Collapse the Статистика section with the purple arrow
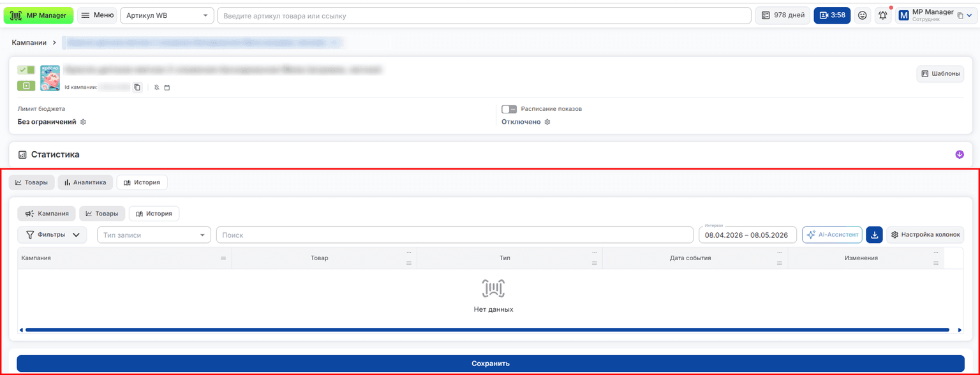 coord(960,154)
